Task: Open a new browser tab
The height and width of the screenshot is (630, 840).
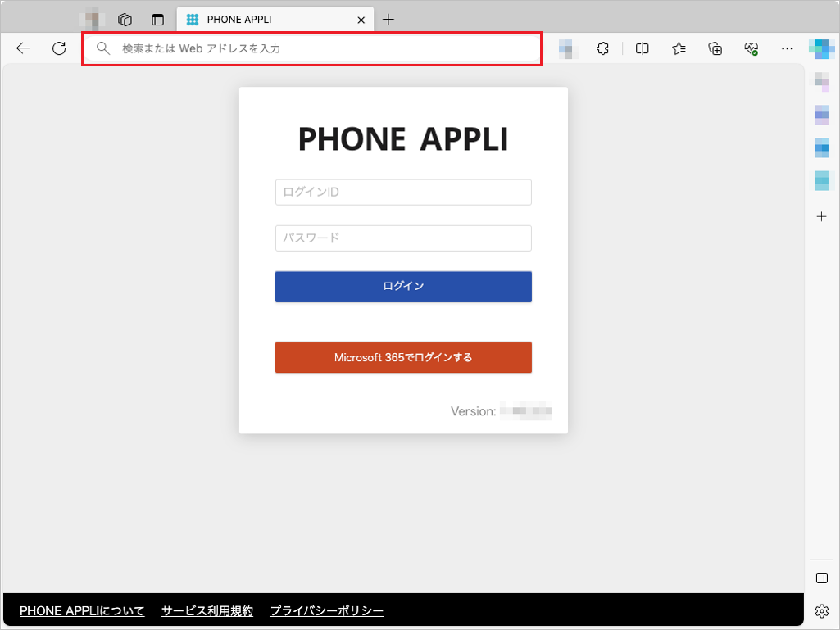Action: tap(388, 19)
